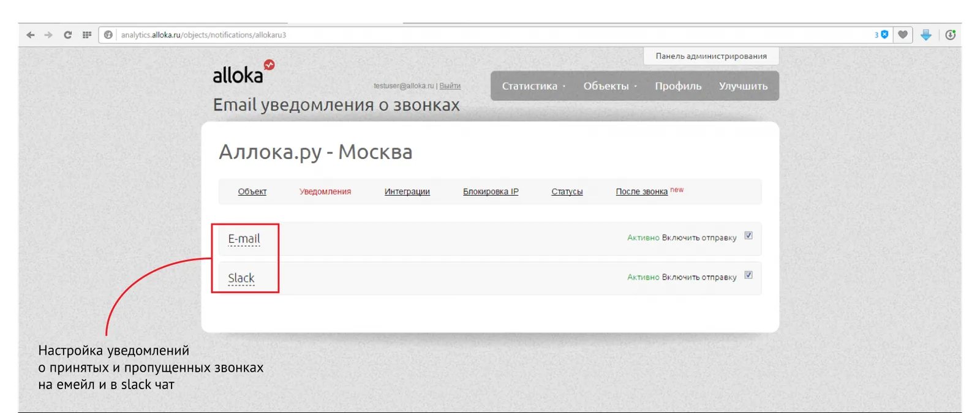Screen dimensions: 980x413
Task: Open the Улучшить menu item
Action: tap(743, 86)
